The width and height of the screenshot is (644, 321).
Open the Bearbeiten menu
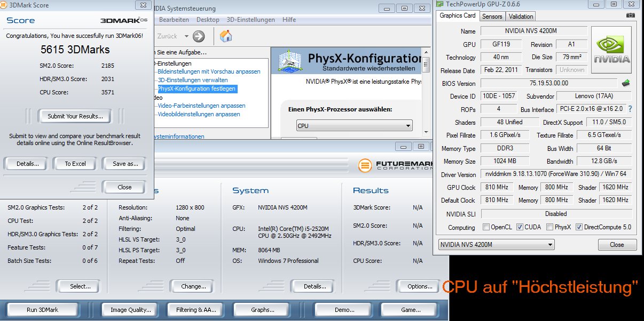pos(174,20)
